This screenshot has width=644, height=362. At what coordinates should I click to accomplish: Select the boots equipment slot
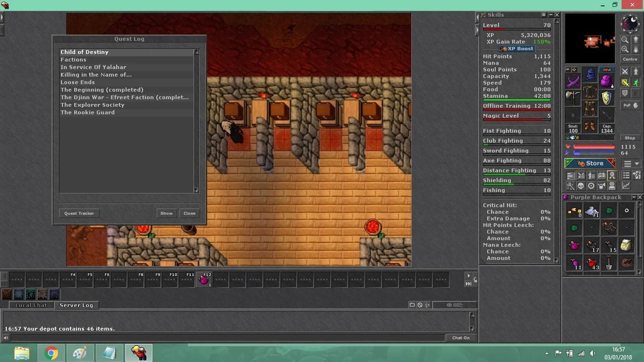[590, 126]
